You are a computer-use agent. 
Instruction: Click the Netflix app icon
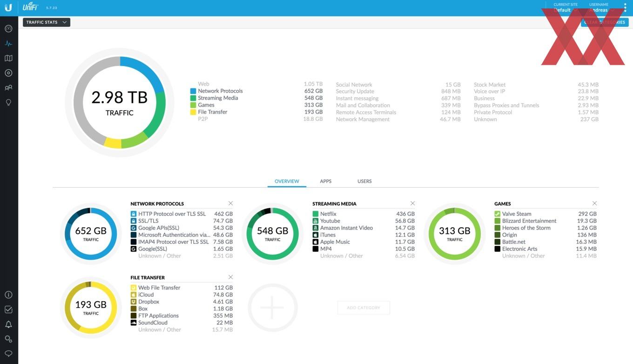(316, 214)
